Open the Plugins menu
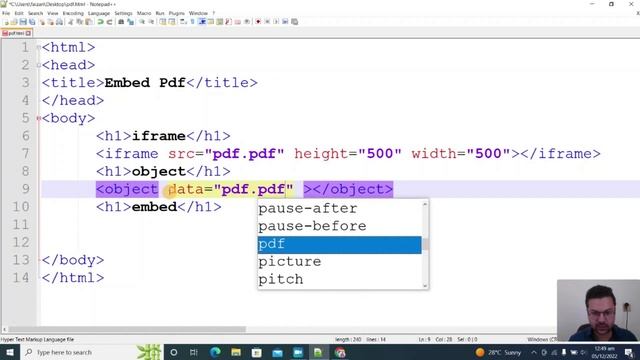This screenshot has height=360, width=640. 176,13
